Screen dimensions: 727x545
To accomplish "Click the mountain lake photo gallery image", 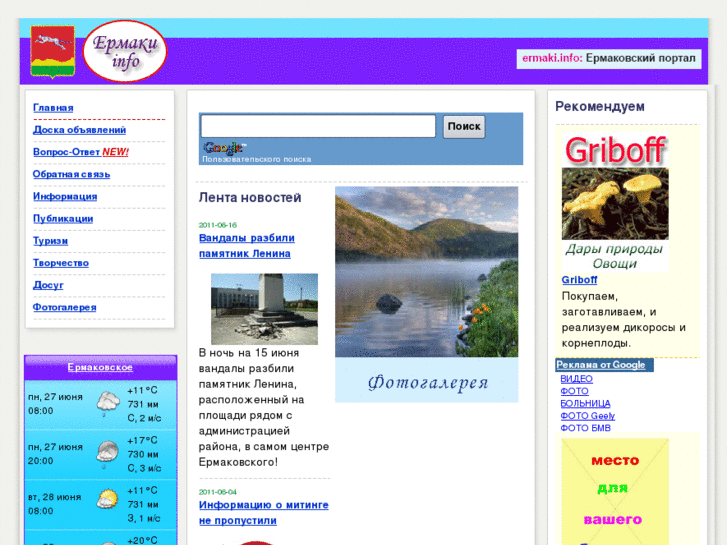I will point(427,272).
